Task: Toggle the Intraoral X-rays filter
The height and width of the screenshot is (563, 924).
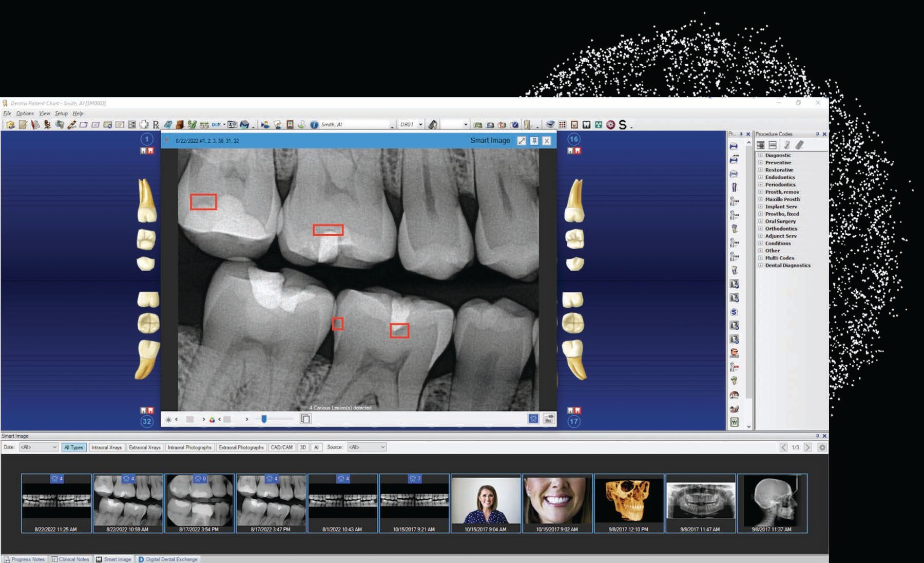Action: (x=107, y=447)
